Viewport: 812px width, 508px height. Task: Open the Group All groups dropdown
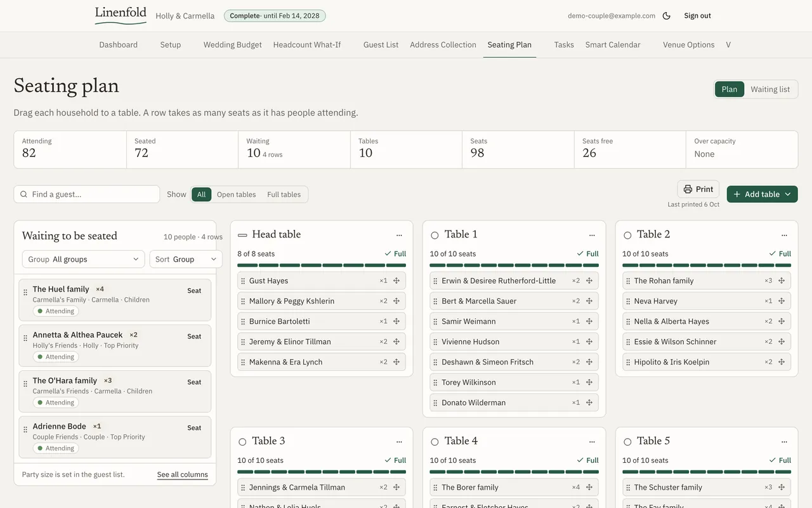(x=84, y=259)
